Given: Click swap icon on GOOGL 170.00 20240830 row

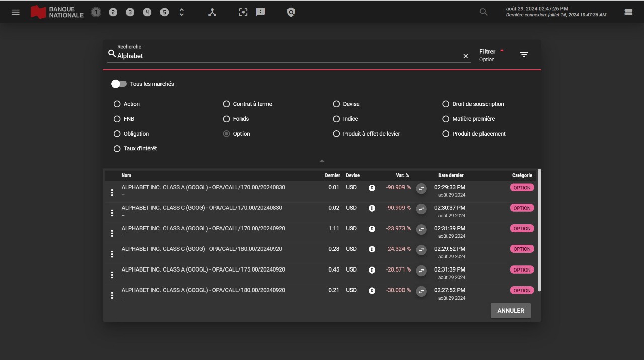Looking at the screenshot, I should tap(421, 188).
